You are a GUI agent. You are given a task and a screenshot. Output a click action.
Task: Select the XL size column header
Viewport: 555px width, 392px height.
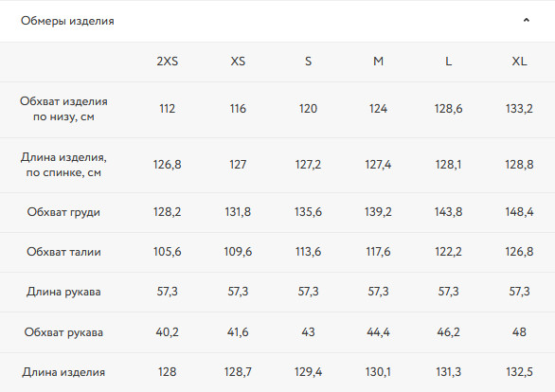(519, 62)
